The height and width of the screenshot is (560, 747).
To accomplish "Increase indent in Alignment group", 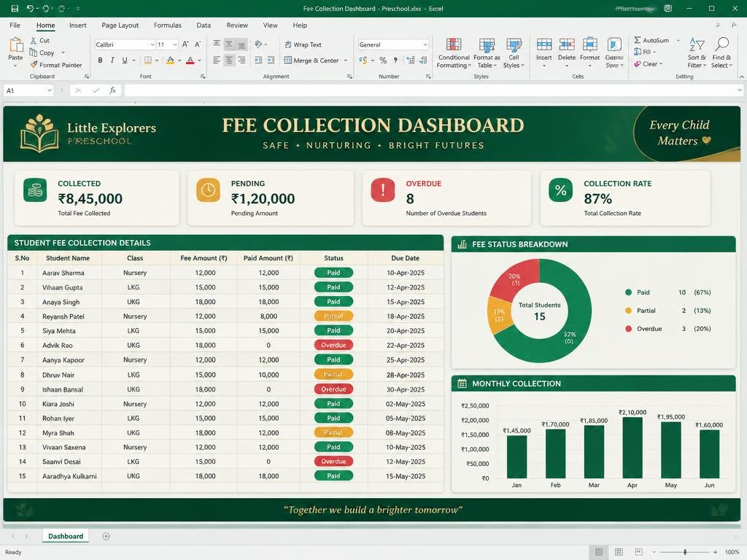I will pos(271,60).
